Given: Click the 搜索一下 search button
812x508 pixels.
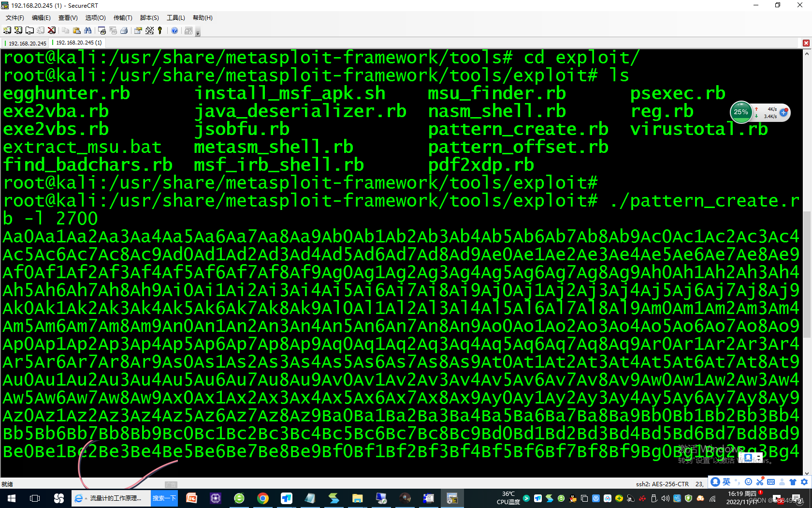Looking at the screenshot, I should tap(164, 498).
